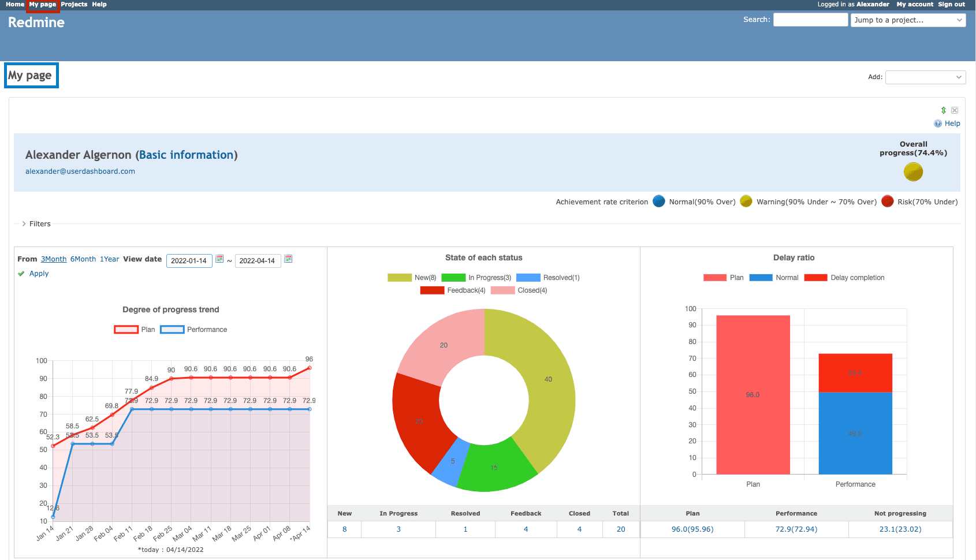Click the yellow overall progress status ball

pos(913,171)
